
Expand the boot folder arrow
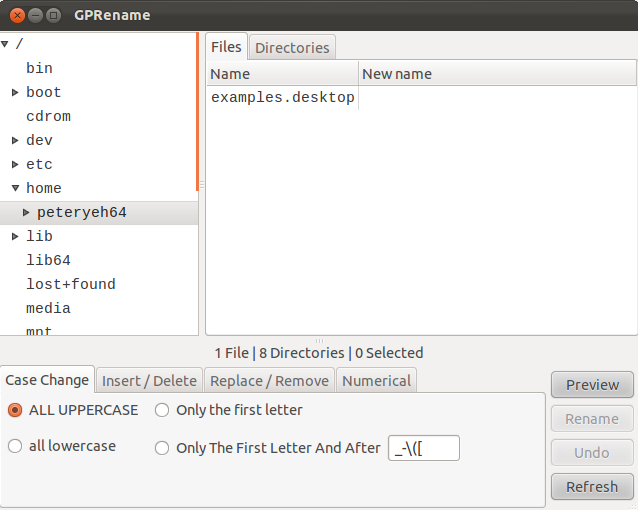coord(15,92)
